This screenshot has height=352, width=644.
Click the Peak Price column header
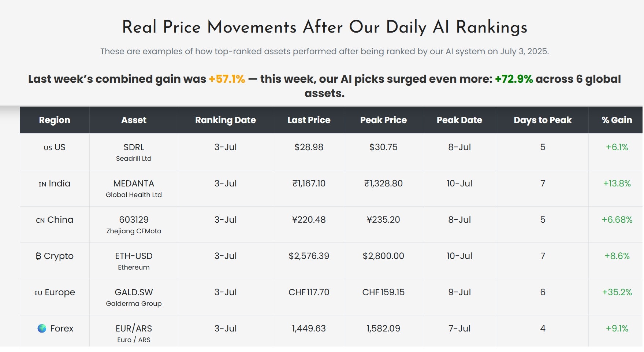383,120
